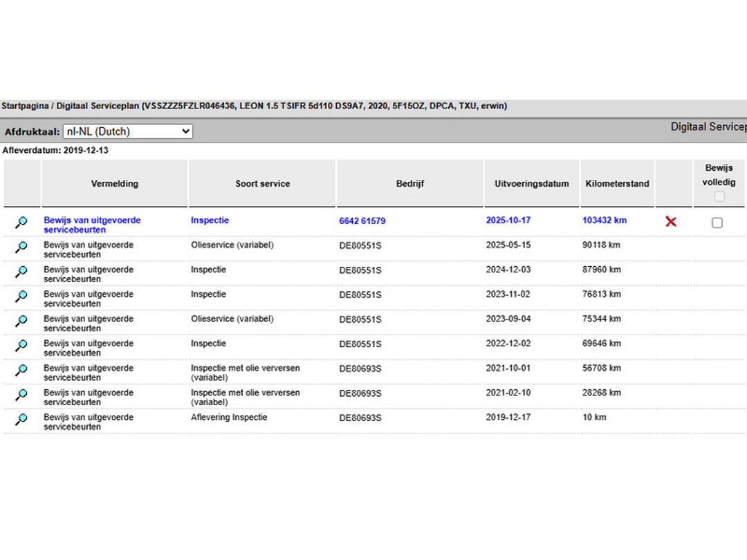747x560 pixels.
Task: Toggle the Bewijs volledig header checkbox
Action: click(719, 197)
